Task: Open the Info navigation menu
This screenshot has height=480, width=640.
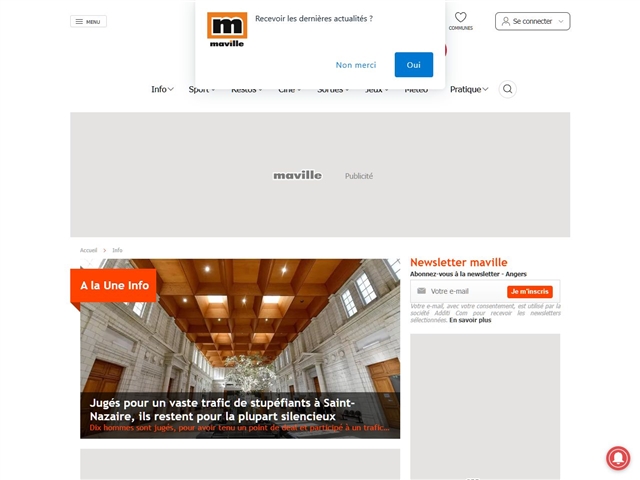Action: pyautogui.click(x=162, y=89)
